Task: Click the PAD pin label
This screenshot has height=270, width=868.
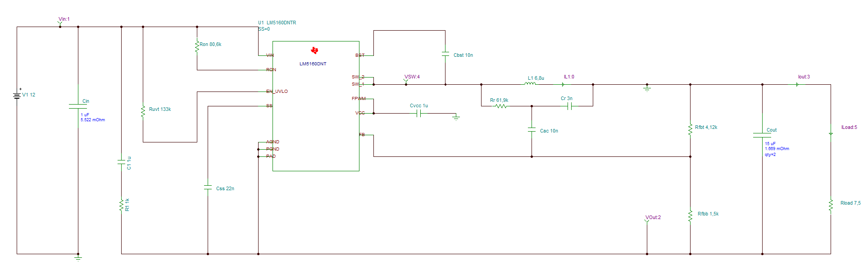Action: tap(271, 156)
